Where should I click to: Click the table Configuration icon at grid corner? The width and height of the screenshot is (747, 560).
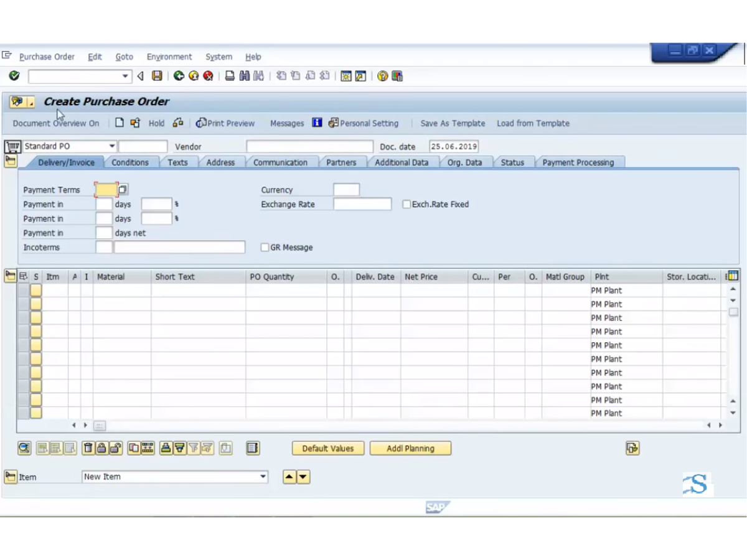tap(732, 276)
